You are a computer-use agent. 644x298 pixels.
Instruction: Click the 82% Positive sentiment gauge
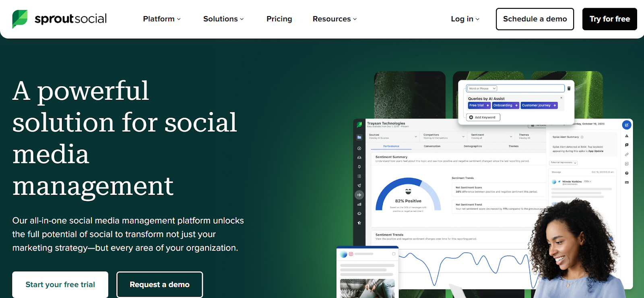[x=408, y=195]
